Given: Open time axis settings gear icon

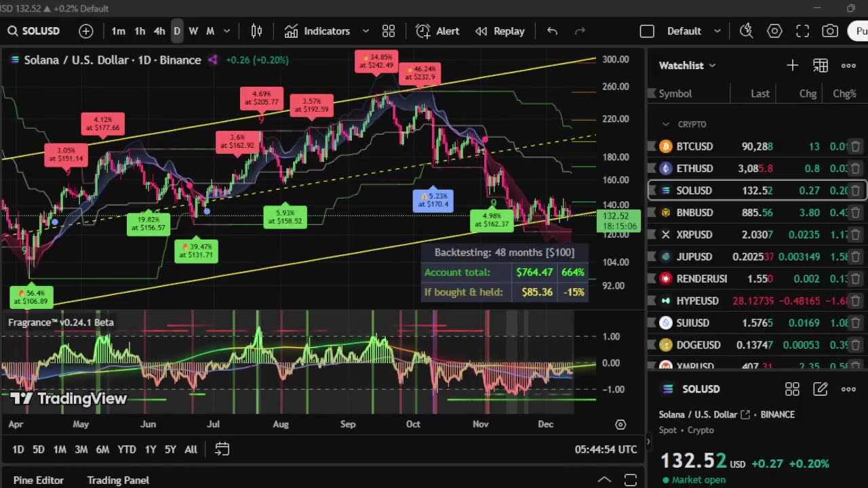Looking at the screenshot, I should pyautogui.click(x=620, y=424).
